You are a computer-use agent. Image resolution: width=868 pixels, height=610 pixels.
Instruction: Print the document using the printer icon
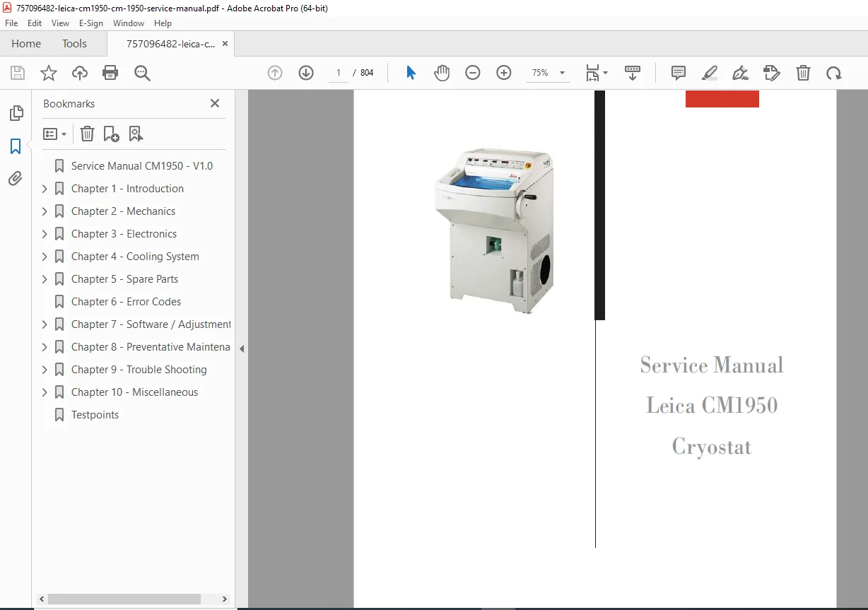point(110,73)
